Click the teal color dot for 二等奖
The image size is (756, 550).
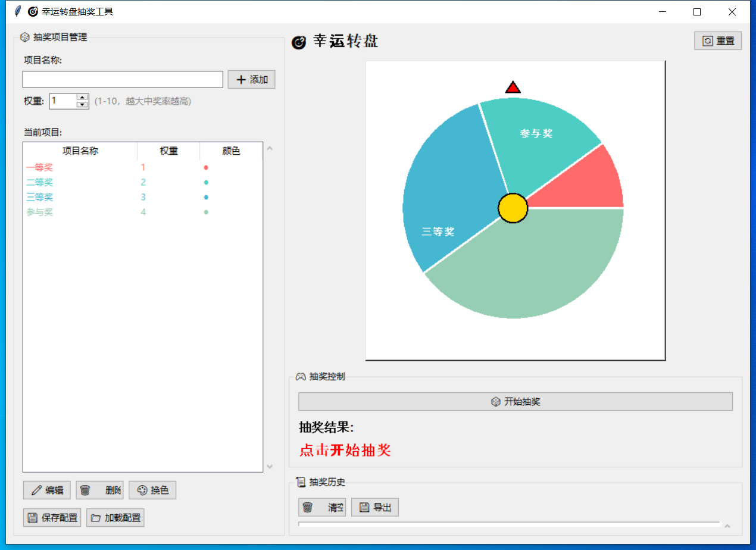point(206,182)
